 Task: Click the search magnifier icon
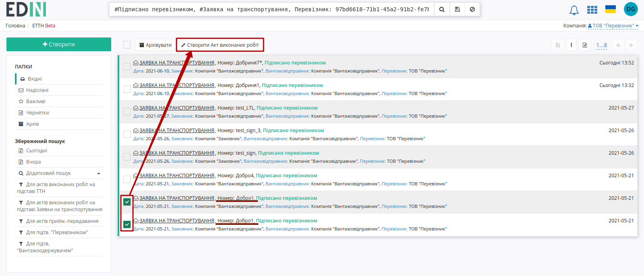(442, 9)
